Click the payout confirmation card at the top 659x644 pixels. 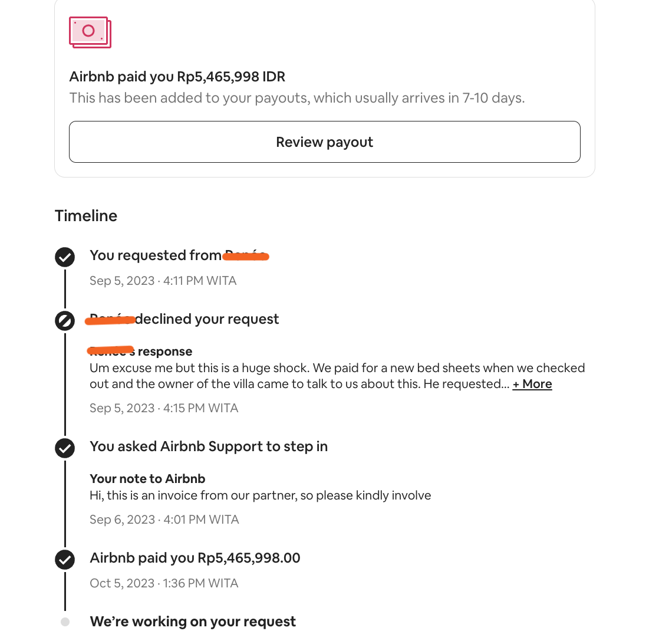click(x=324, y=88)
